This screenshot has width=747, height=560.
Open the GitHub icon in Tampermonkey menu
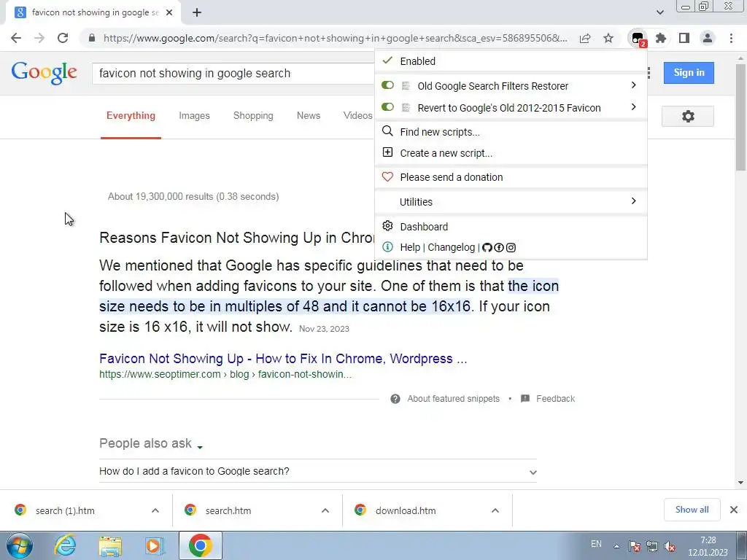(487, 248)
